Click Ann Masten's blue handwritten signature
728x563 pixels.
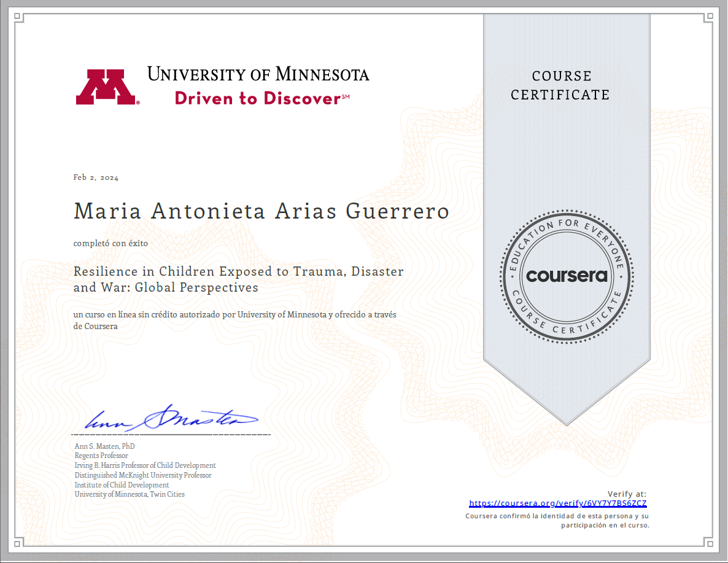(171, 419)
